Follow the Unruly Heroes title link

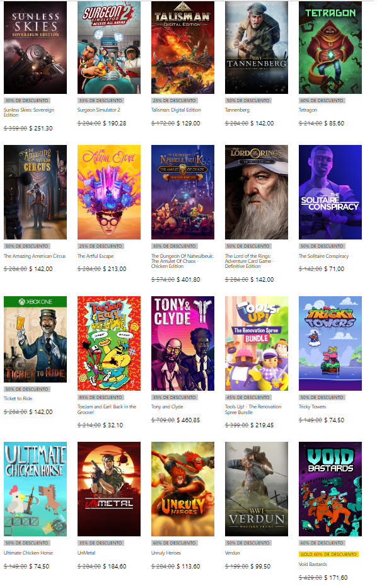pos(166,553)
